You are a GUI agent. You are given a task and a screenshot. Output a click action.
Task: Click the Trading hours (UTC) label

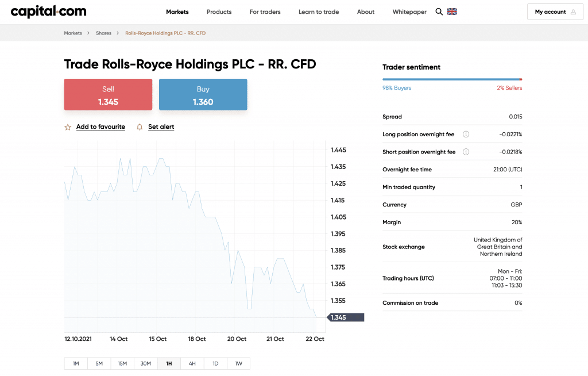tap(408, 278)
